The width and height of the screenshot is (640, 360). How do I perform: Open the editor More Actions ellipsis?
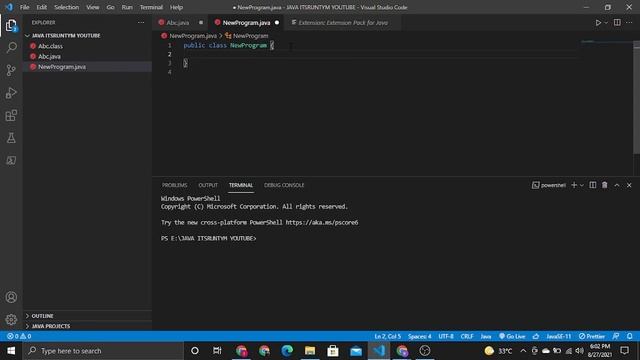(629, 23)
